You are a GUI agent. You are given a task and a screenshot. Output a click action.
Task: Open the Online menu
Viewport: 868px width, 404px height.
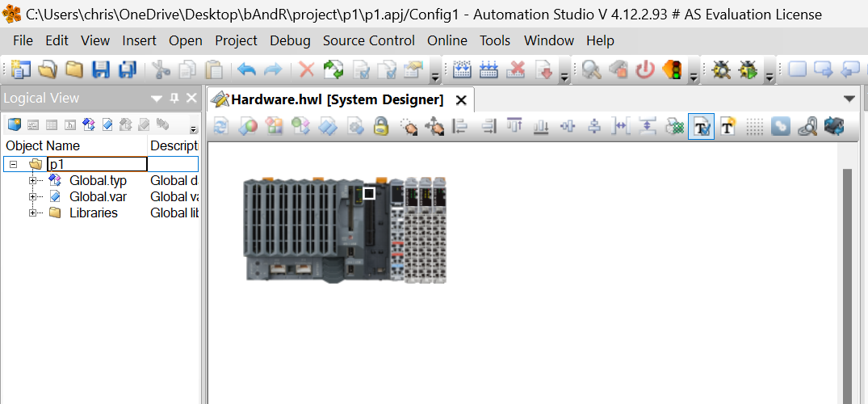(447, 40)
